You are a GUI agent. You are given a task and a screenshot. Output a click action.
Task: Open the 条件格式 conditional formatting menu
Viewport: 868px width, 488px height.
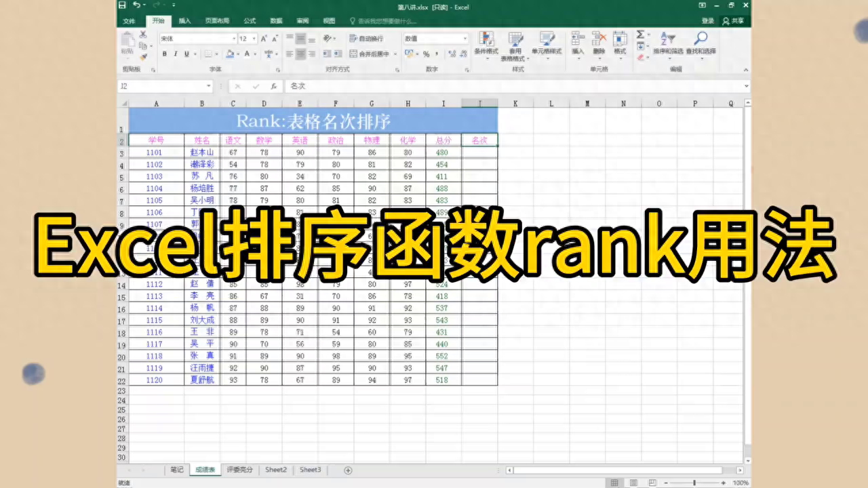tap(486, 45)
